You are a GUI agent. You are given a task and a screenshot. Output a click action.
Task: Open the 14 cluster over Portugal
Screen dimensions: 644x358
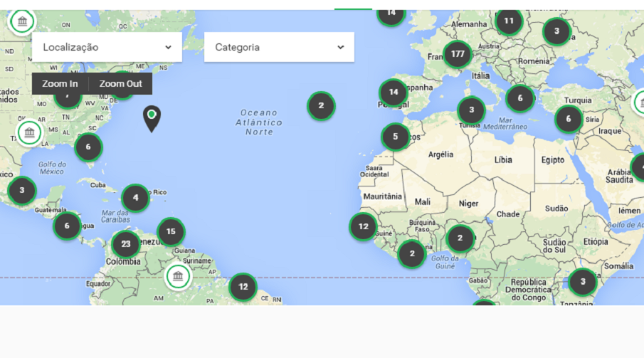pos(394,92)
